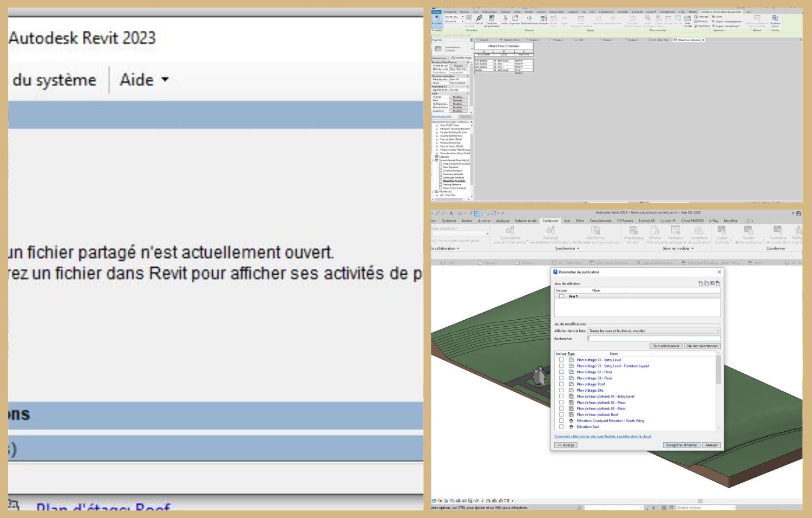Click the Bordures appearance tool
812x518 pixels.
(702, 22)
